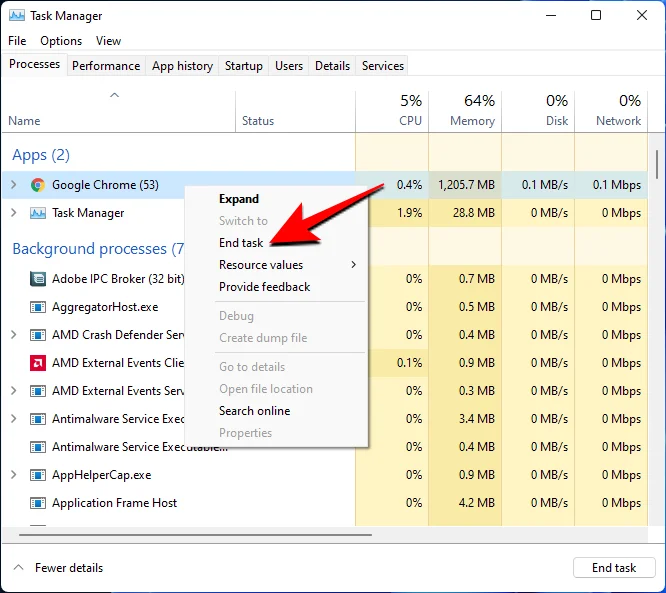This screenshot has height=593, width=666.
Task: Expand the AppHelperCap.exe row
Action: pos(14,475)
